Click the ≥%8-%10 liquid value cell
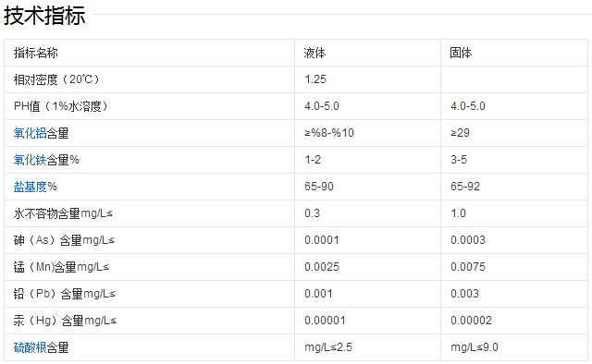The height and width of the screenshot is (364, 592). tap(367, 133)
